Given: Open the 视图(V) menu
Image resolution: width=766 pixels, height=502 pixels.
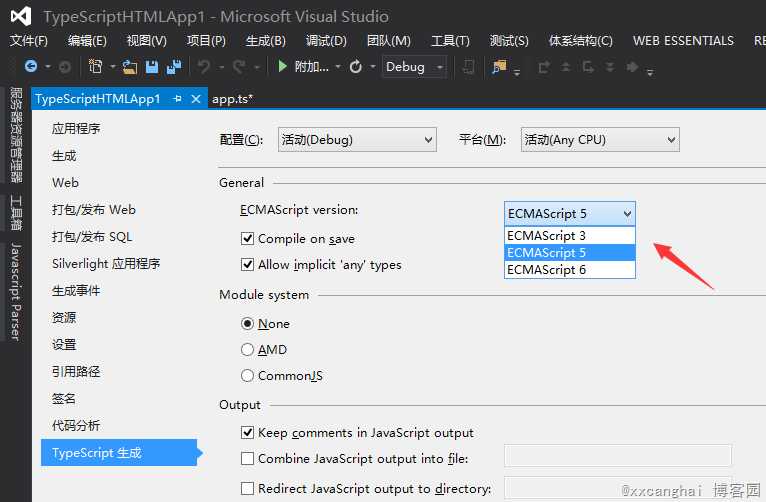Looking at the screenshot, I should [x=147, y=41].
